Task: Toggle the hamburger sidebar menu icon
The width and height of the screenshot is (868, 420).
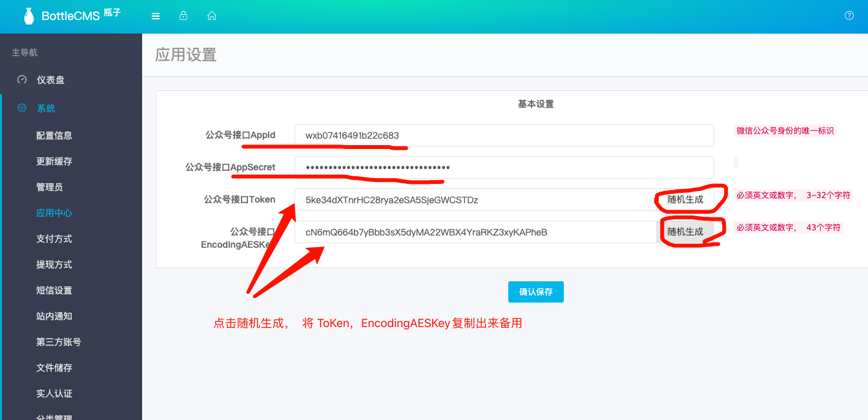Action: pyautogui.click(x=156, y=16)
